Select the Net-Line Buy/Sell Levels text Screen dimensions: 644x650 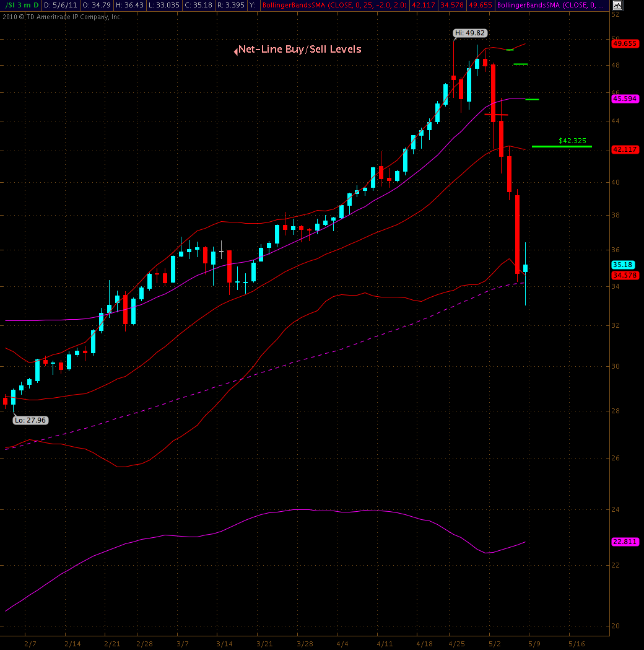(300, 50)
